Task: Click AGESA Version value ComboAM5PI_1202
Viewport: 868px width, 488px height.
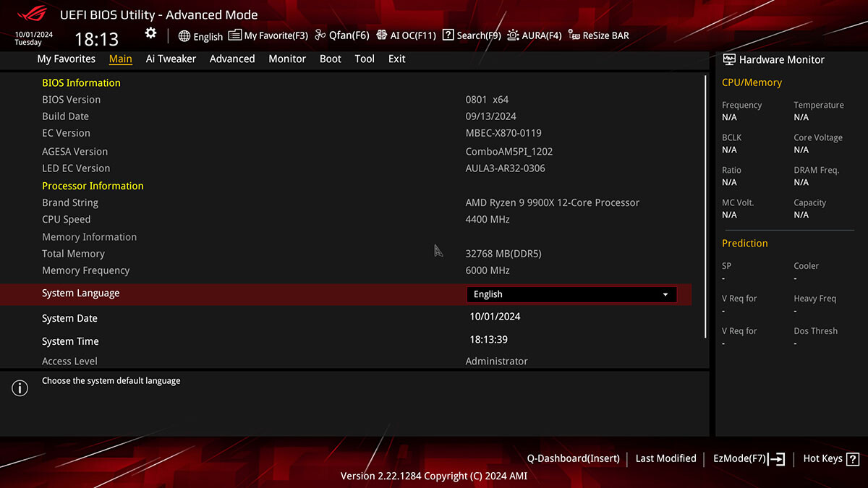Action: (509, 152)
